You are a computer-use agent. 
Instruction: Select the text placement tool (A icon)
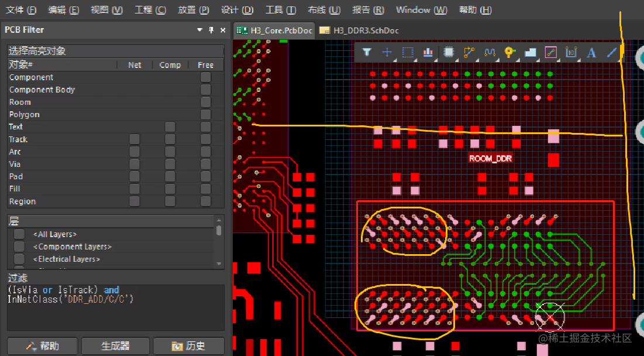click(x=591, y=52)
